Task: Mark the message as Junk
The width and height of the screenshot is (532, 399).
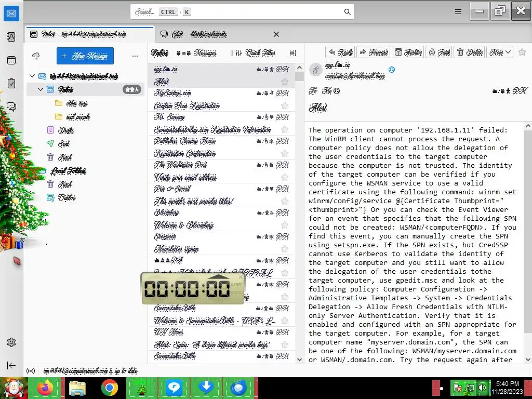Action: [438, 52]
